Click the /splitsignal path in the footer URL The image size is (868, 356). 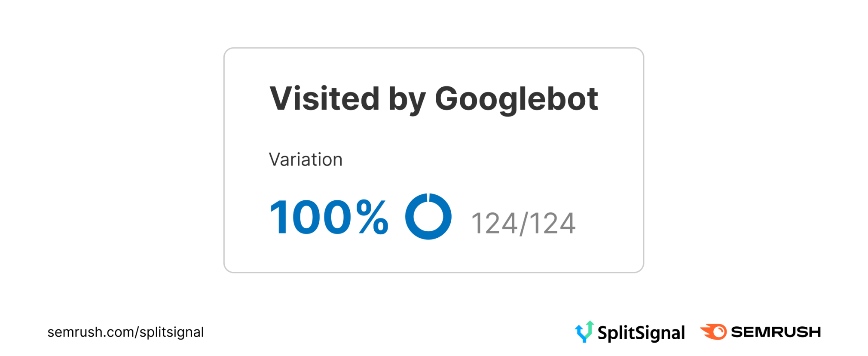(170, 332)
